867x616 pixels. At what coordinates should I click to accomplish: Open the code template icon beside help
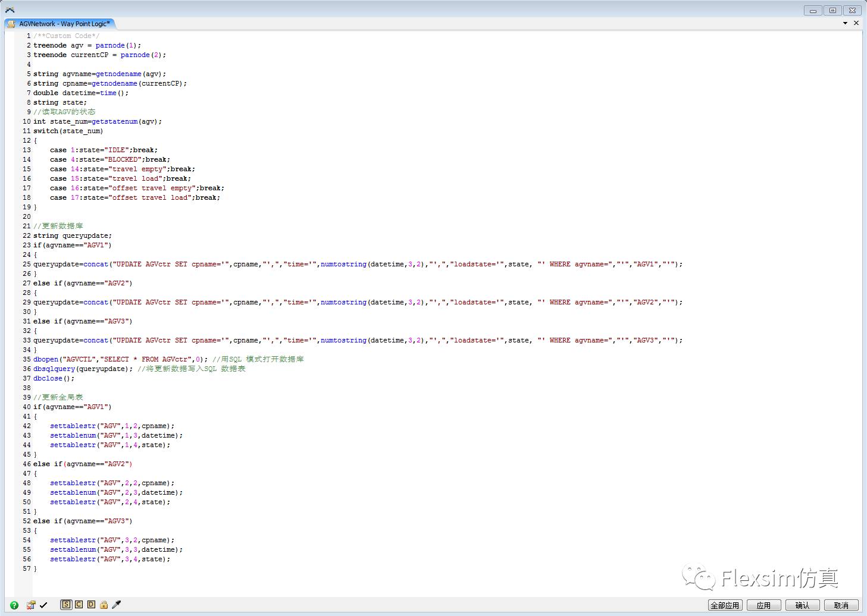[x=31, y=605]
